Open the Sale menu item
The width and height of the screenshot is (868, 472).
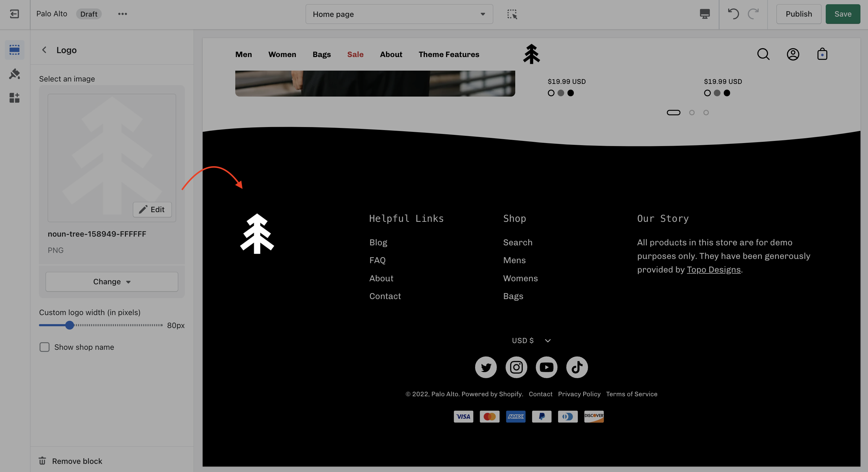point(355,54)
